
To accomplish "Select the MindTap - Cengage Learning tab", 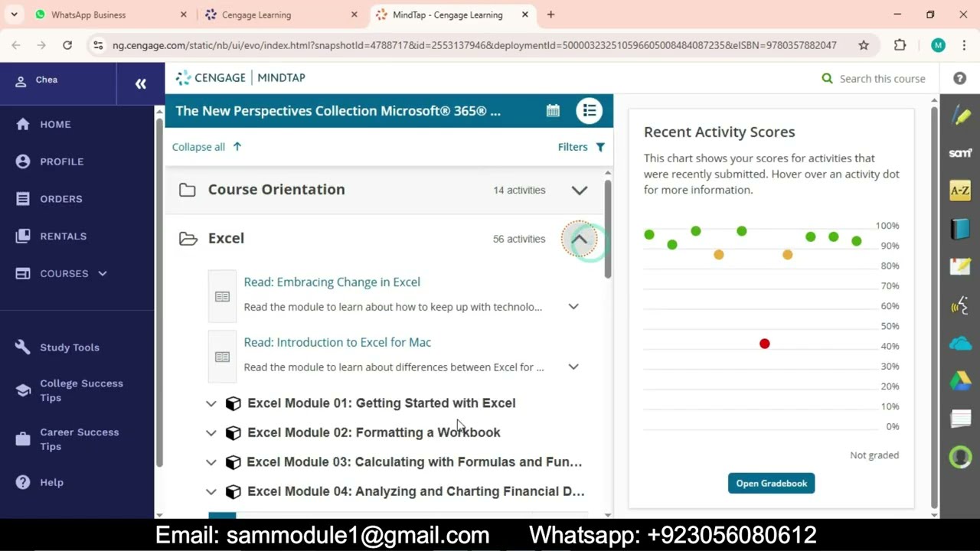I will (453, 15).
